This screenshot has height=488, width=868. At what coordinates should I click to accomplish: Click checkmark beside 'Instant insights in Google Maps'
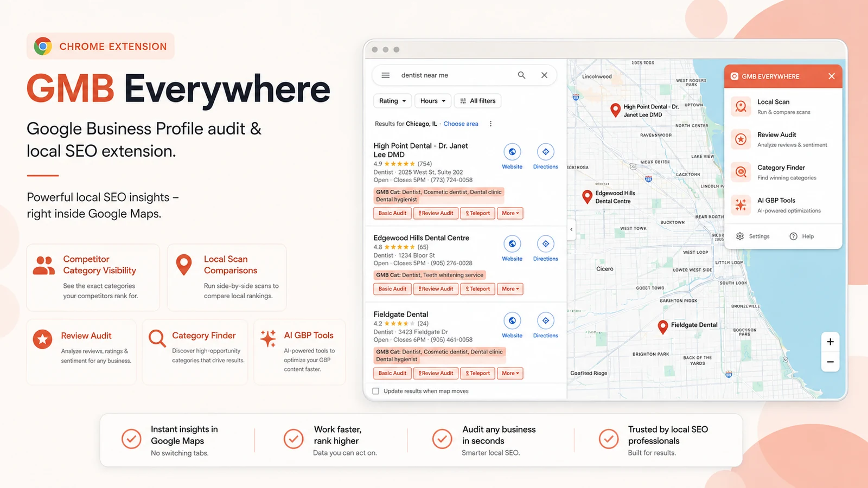[x=131, y=439]
